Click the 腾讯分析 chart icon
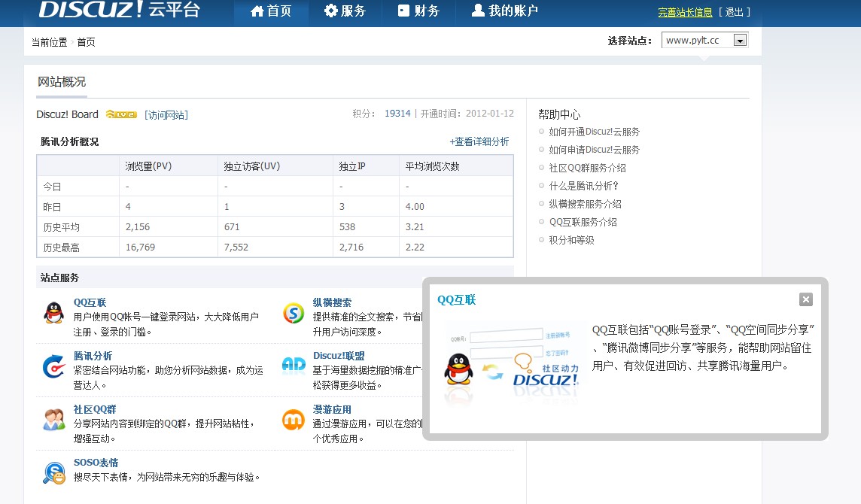861x504 pixels. [54, 366]
